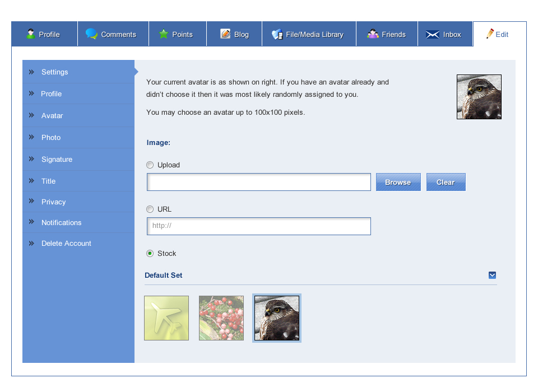Select the Stock radio button
The width and height of the screenshot is (538, 392).
tap(150, 254)
